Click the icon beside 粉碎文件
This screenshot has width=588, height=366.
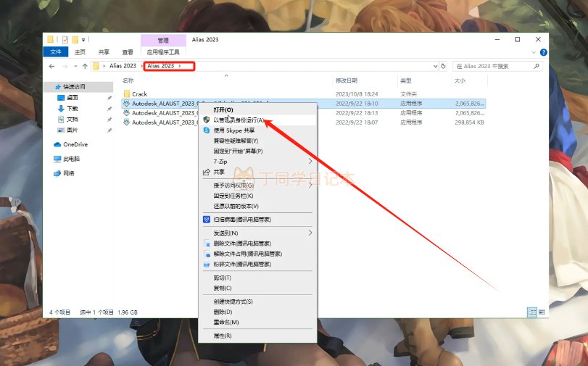(207, 265)
